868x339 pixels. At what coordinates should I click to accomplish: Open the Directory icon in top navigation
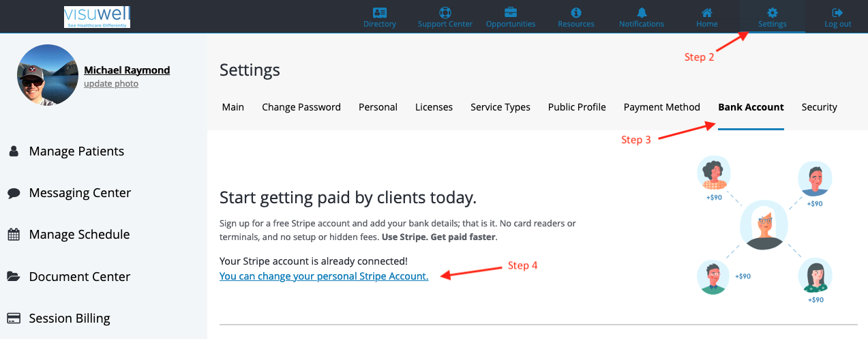click(380, 13)
